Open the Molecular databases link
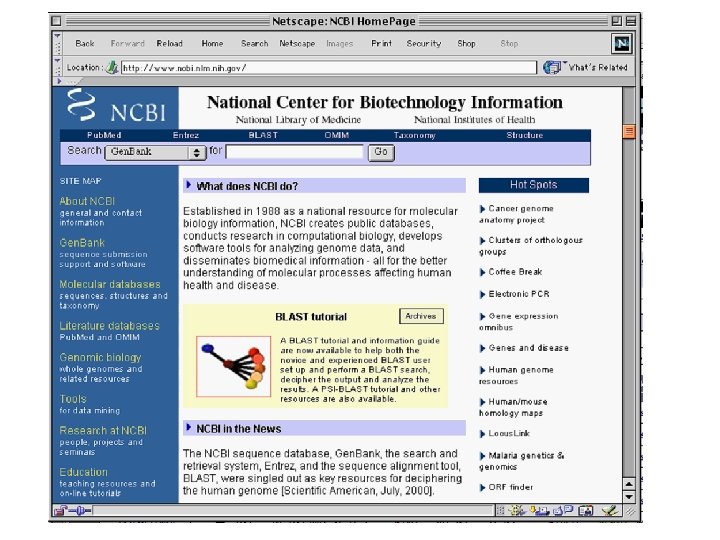This screenshot has height=540, width=720. 110,284
